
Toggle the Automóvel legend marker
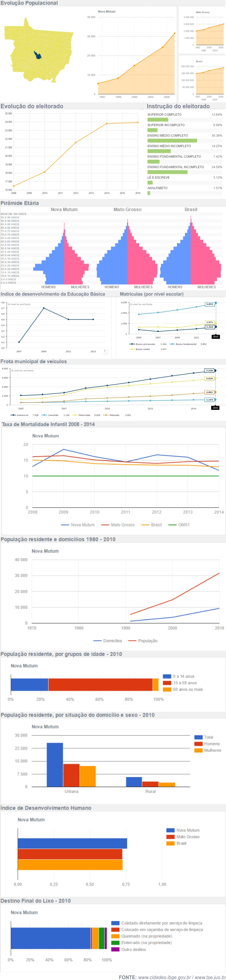(13, 415)
